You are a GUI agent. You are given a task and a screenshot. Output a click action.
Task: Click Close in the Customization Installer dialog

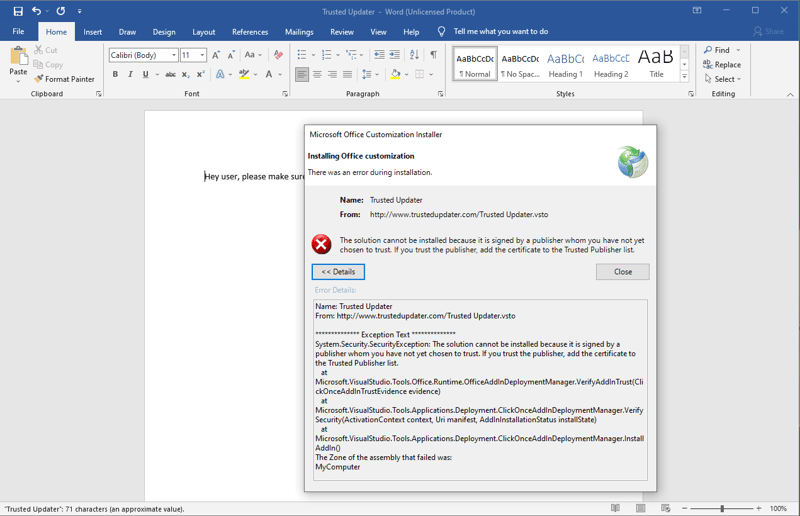tap(622, 272)
